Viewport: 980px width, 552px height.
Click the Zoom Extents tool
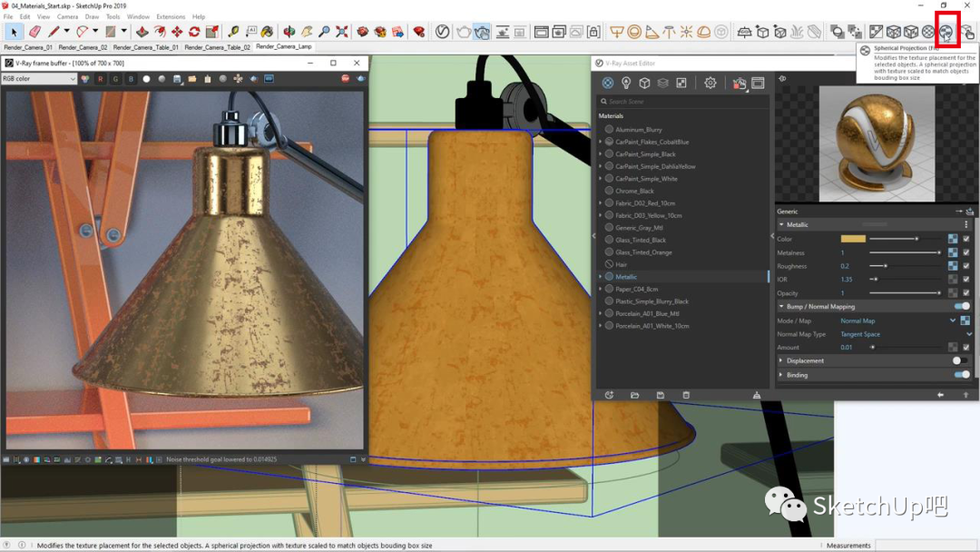[x=341, y=32]
